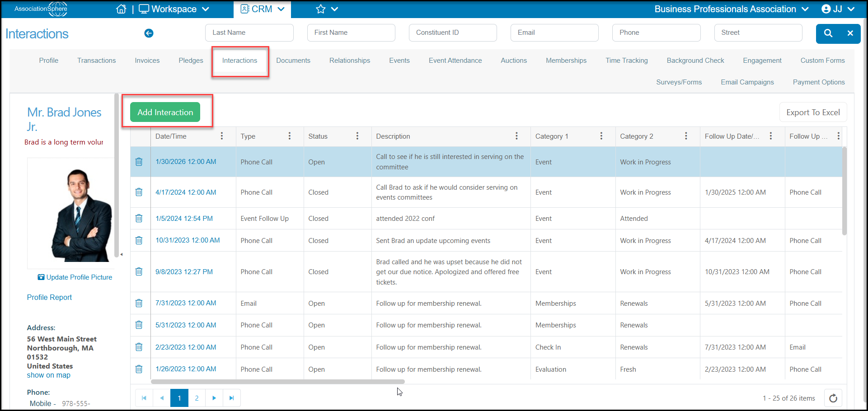Delete the 1/30/2026 interaction via trash icon
Viewport: 868px width, 411px height.
pos(139,162)
